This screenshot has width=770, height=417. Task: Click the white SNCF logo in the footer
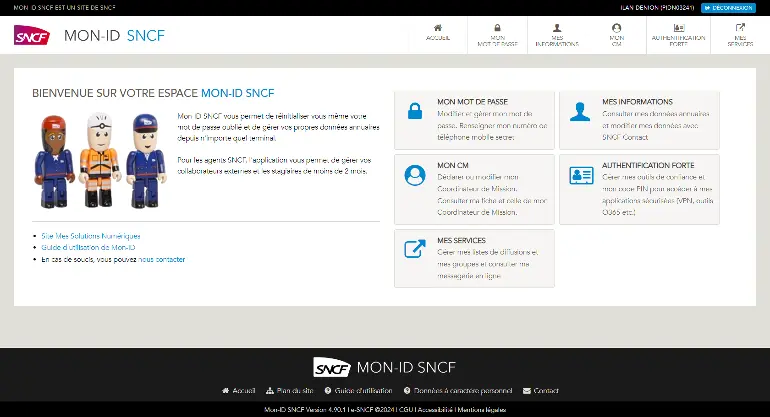tap(332, 367)
